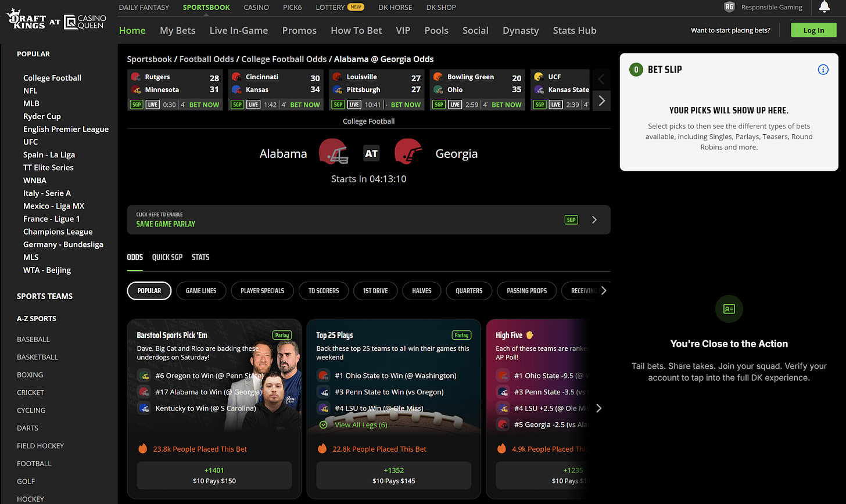Select the Passing Props category pill
846x504 pixels.
(527, 291)
